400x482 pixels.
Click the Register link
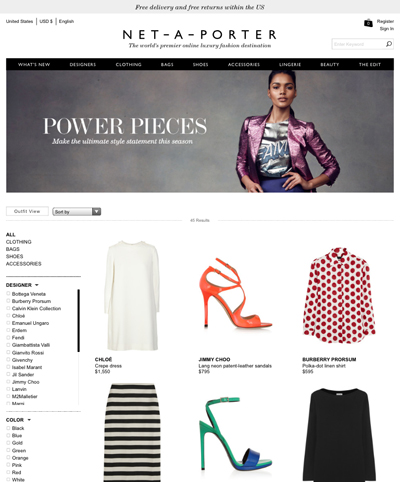click(385, 21)
